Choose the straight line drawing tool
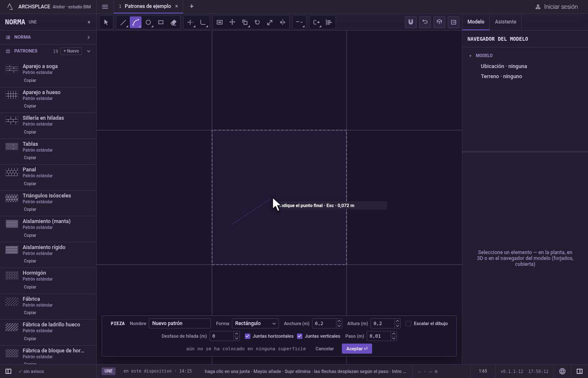The height and width of the screenshot is (378, 588). pyautogui.click(x=123, y=22)
